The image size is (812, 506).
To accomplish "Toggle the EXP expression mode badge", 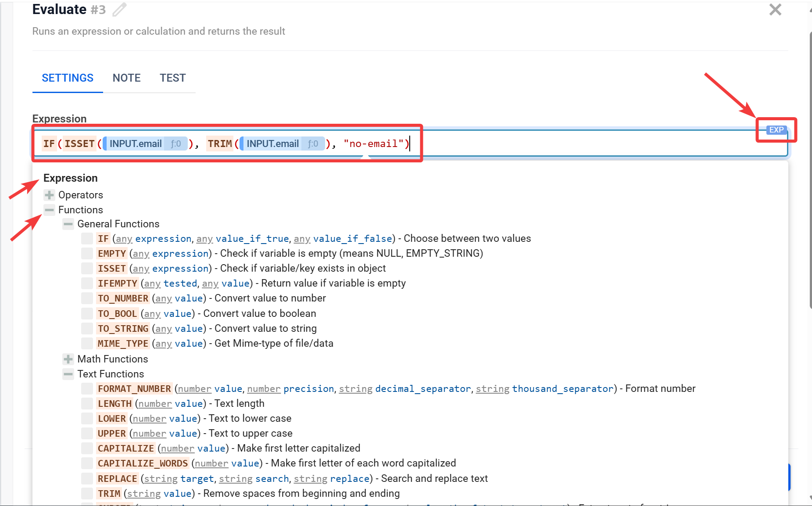I will tap(776, 130).
